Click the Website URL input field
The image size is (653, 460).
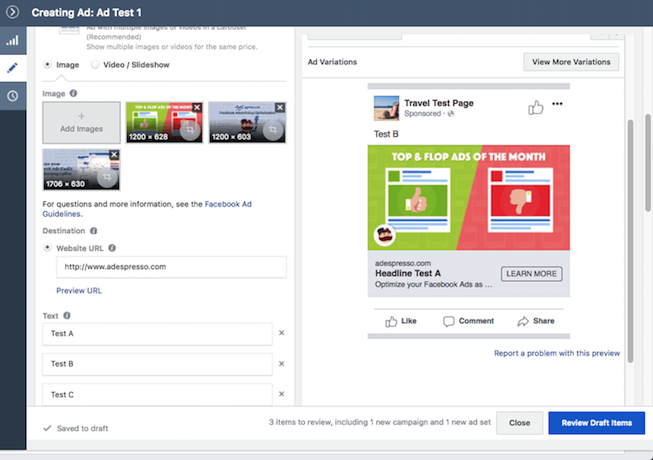(x=172, y=267)
